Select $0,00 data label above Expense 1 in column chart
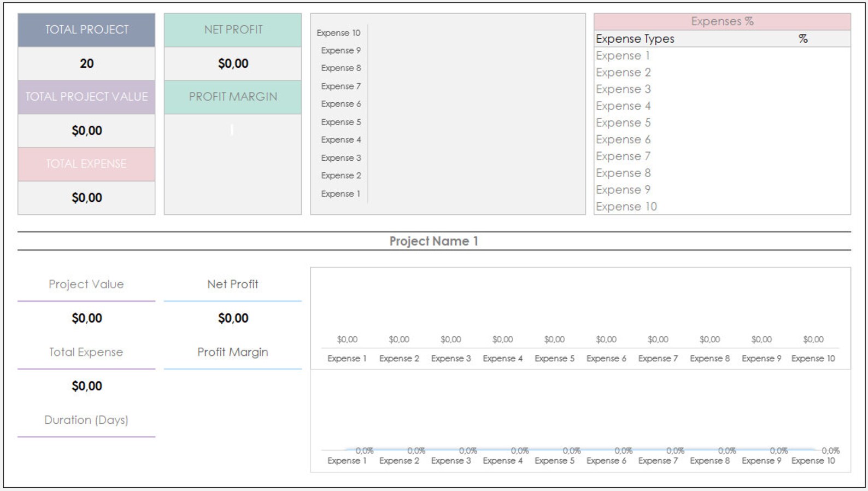 347,340
